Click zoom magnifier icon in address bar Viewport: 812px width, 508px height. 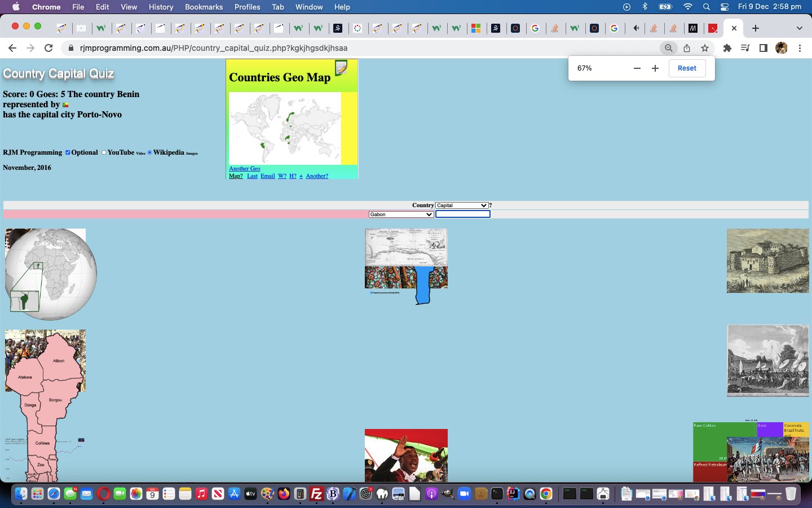click(x=668, y=48)
